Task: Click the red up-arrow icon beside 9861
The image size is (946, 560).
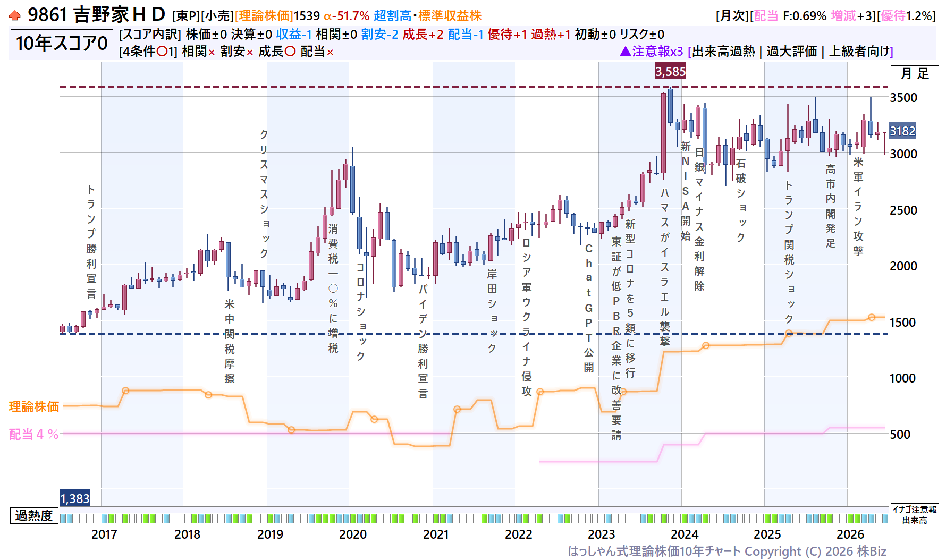Action: (x=15, y=15)
